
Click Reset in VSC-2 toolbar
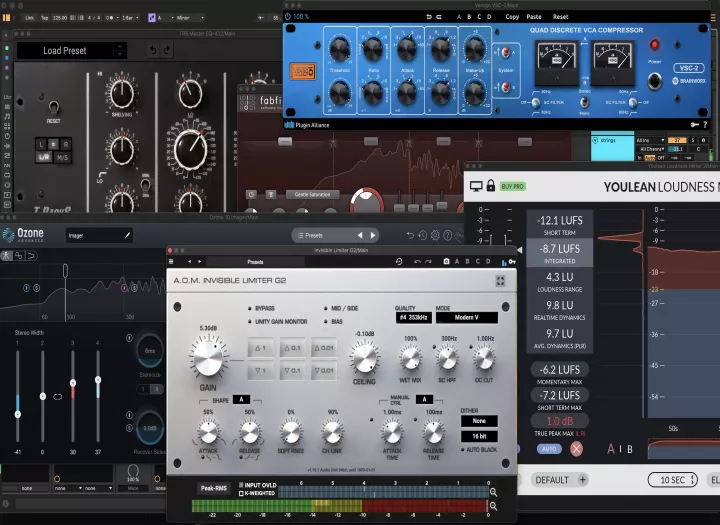click(560, 17)
